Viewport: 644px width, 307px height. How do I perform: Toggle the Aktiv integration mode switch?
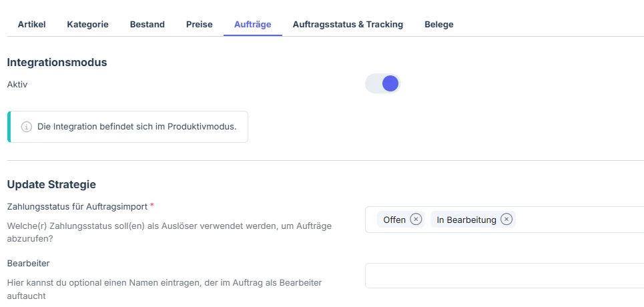coord(383,84)
